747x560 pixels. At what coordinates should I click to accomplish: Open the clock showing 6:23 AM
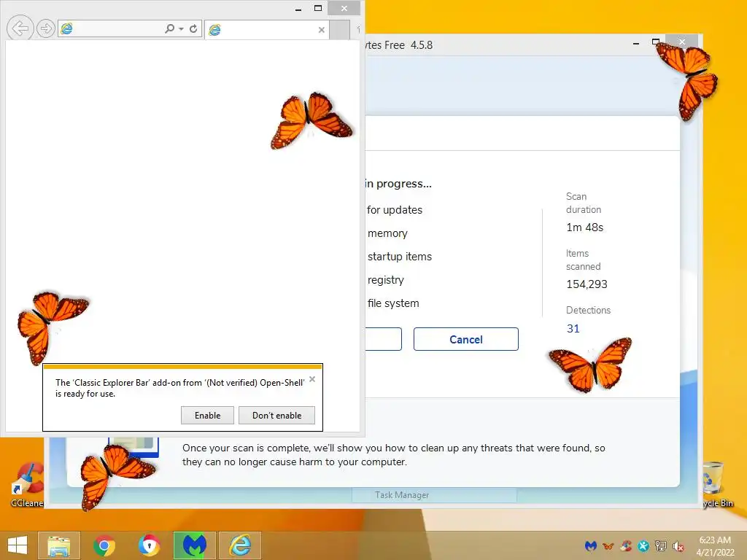(715, 545)
